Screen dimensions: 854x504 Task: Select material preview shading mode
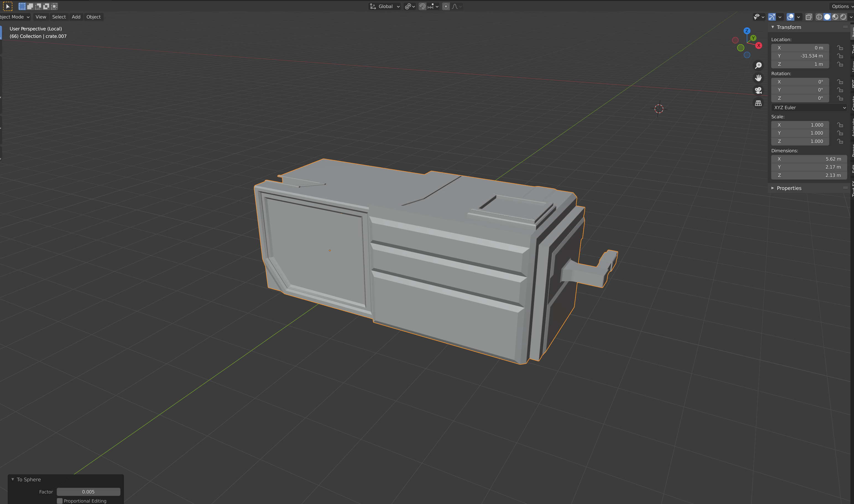pos(835,17)
